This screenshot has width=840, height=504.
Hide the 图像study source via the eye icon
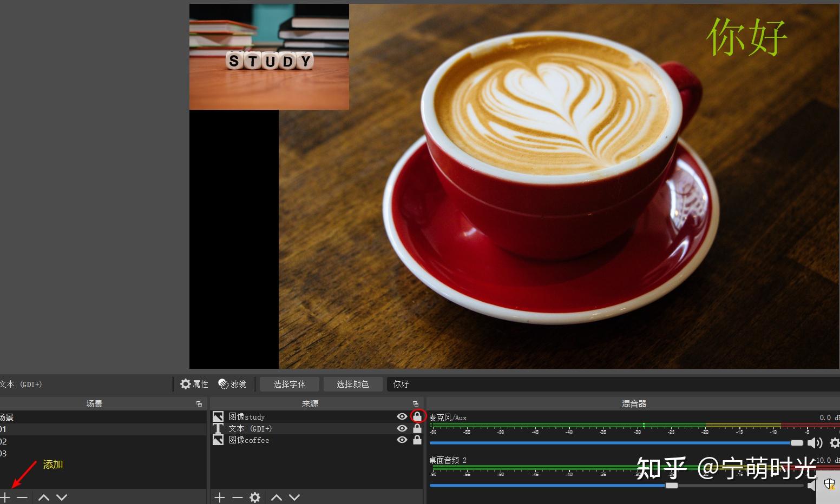coord(402,416)
